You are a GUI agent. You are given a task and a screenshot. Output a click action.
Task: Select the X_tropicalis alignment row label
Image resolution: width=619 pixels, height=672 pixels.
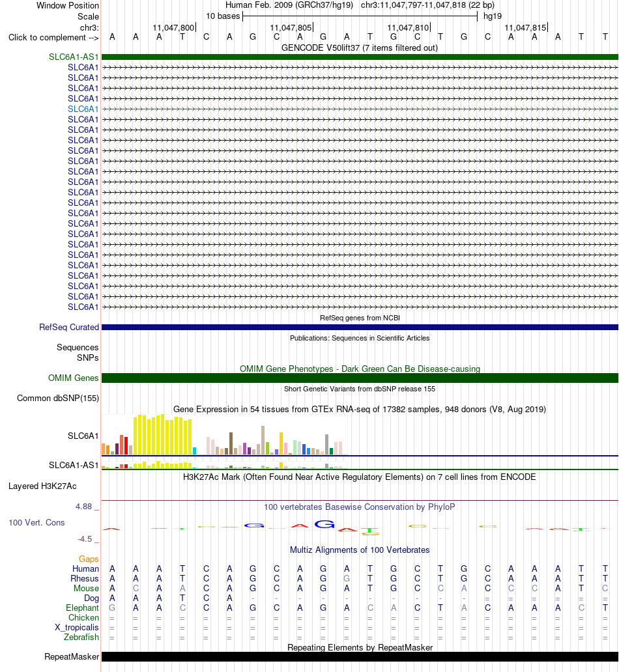(77, 628)
